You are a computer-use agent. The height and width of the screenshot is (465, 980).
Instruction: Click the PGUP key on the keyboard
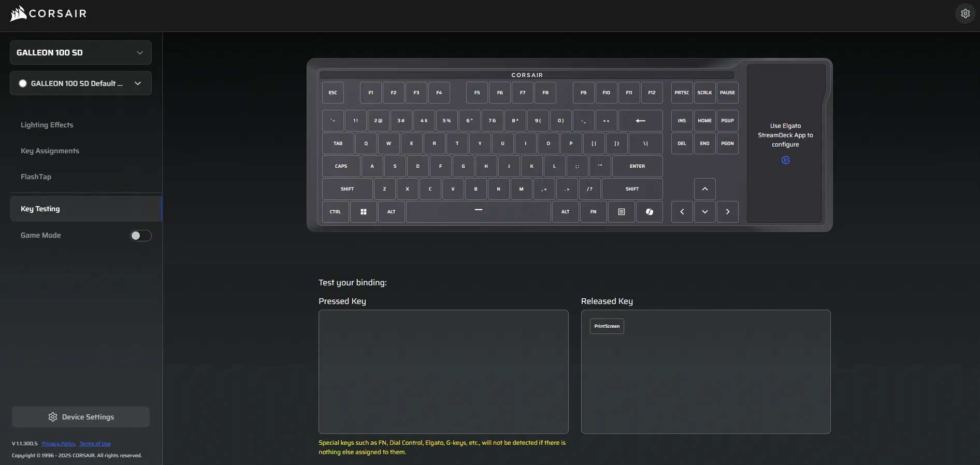(x=728, y=121)
